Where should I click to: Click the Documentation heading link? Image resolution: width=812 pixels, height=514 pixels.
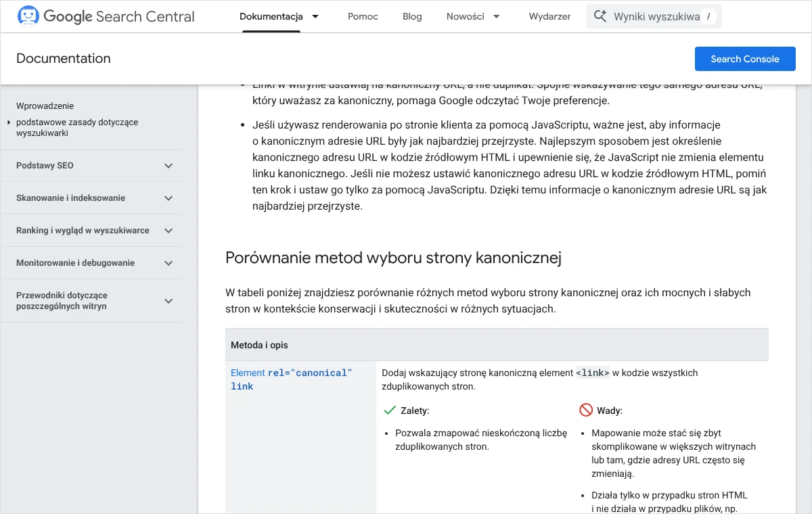click(x=64, y=59)
